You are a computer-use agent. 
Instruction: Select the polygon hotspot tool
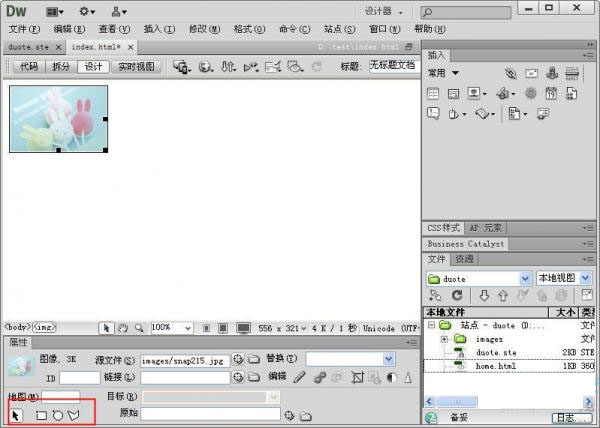[74, 414]
